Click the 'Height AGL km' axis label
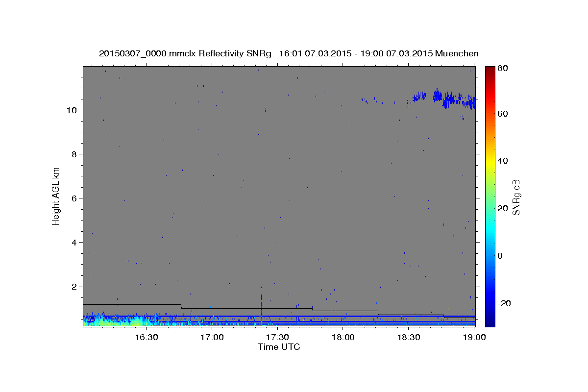The image size is (588, 392). [x=56, y=196]
